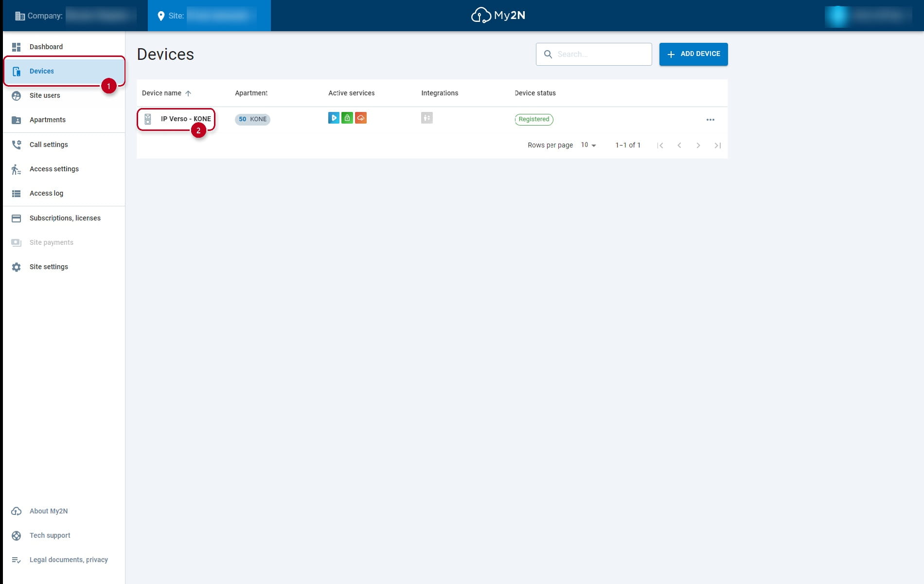This screenshot has width=924, height=584.
Task: Click the Dashboard label
Action: [x=46, y=47]
